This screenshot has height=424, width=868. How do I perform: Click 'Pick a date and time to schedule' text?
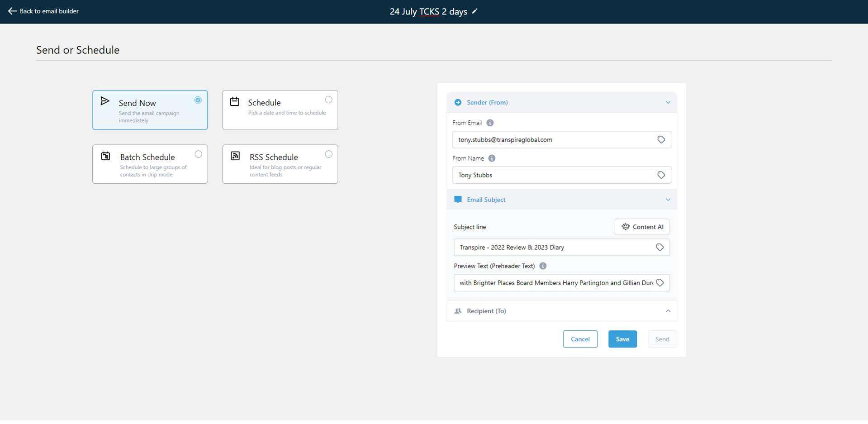pyautogui.click(x=287, y=113)
